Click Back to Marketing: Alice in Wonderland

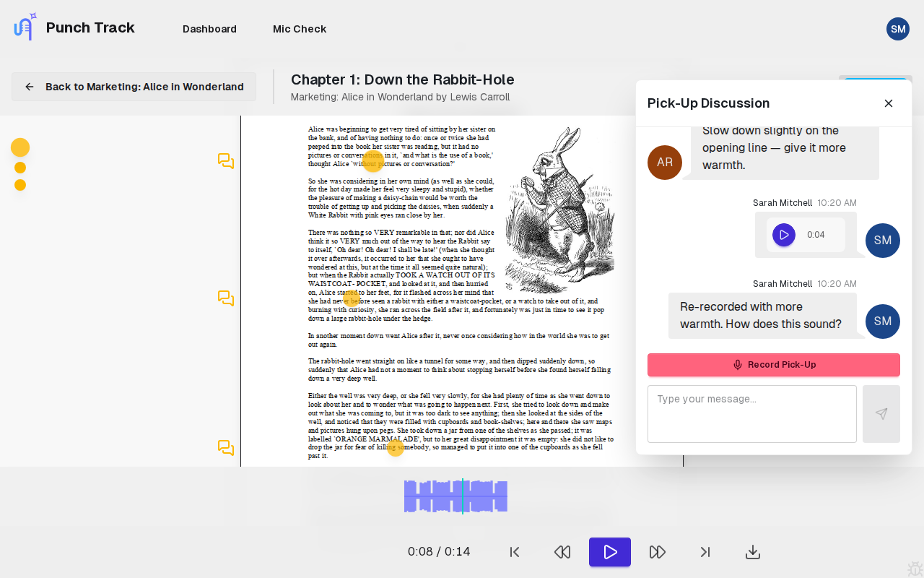[x=134, y=87]
